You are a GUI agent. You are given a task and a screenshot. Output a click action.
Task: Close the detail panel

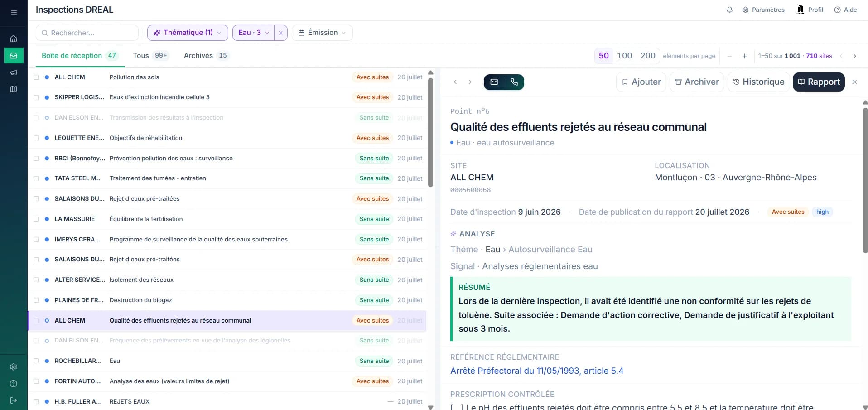click(854, 82)
